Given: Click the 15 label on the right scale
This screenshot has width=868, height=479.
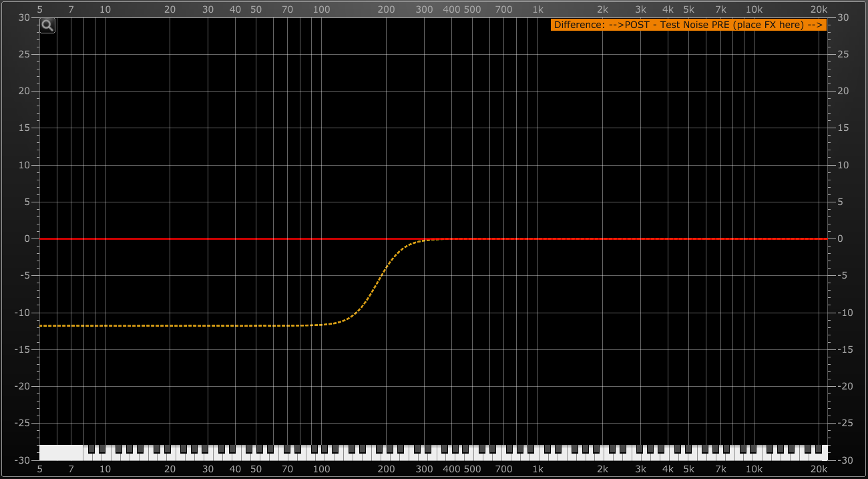Looking at the screenshot, I should coord(841,128).
